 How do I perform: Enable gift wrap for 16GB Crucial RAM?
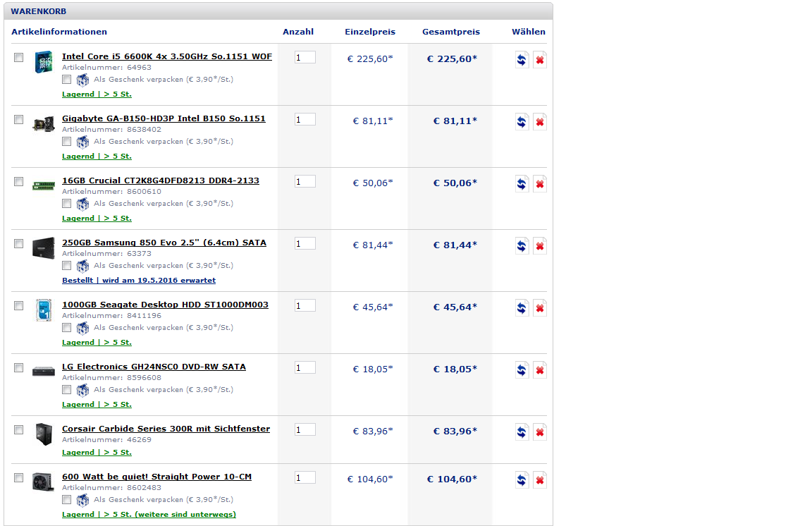(66, 204)
